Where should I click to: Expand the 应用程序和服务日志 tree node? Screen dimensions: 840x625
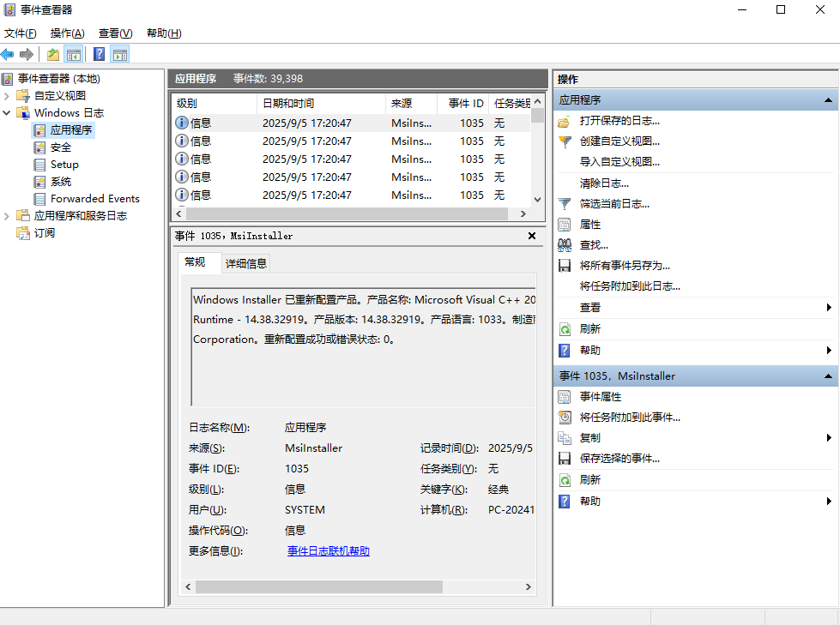(6, 216)
